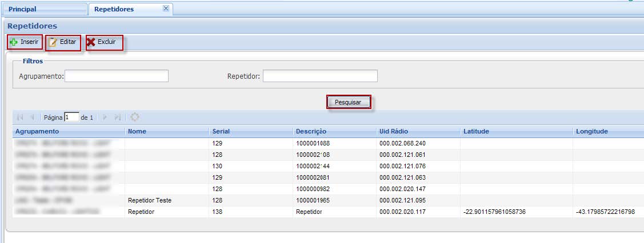The width and height of the screenshot is (644, 243).
Task: Click the red X Excluir icon
Action: point(91,42)
